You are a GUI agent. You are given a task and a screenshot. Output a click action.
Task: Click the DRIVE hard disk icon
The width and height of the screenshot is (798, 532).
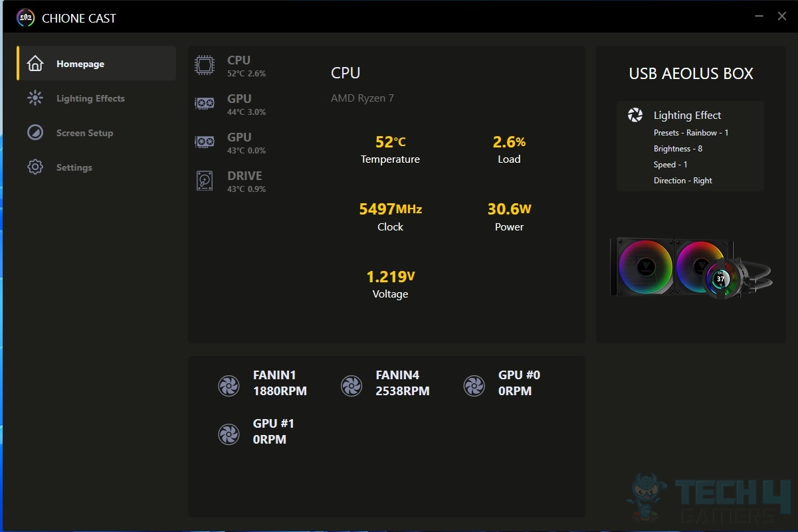(205, 181)
